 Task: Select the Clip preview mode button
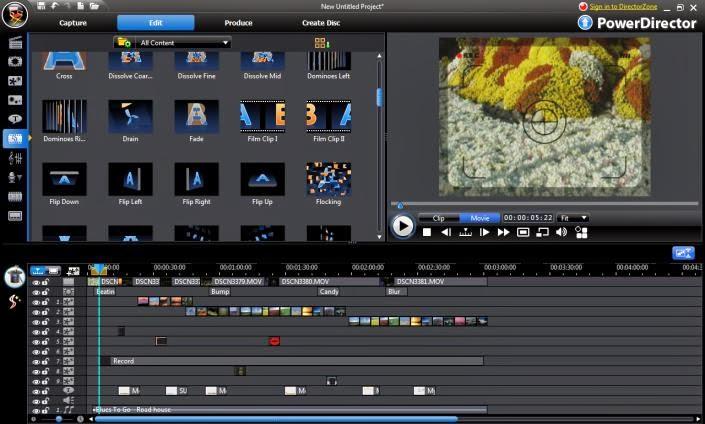click(x=438, y=217)
